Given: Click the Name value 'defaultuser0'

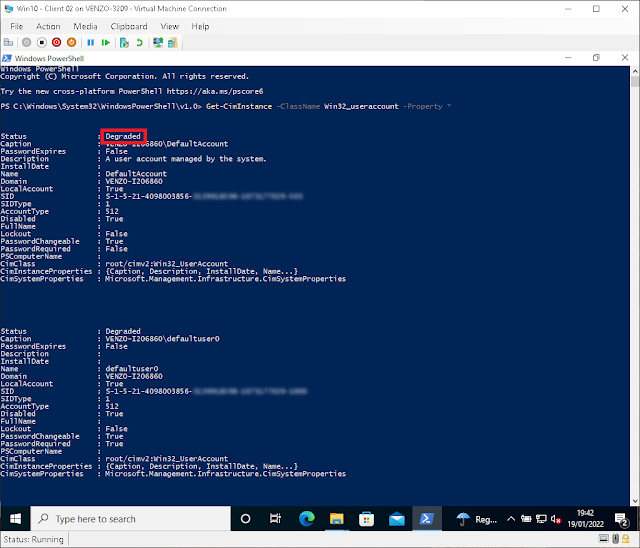Looking at the screenshot, I should (x=132, y=369).
